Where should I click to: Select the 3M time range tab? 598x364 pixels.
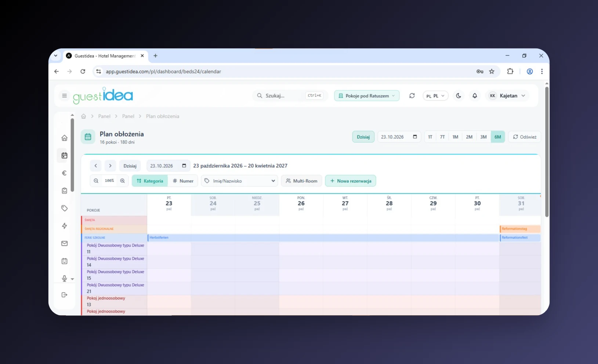pyautogui.click(x=483, y=137)
